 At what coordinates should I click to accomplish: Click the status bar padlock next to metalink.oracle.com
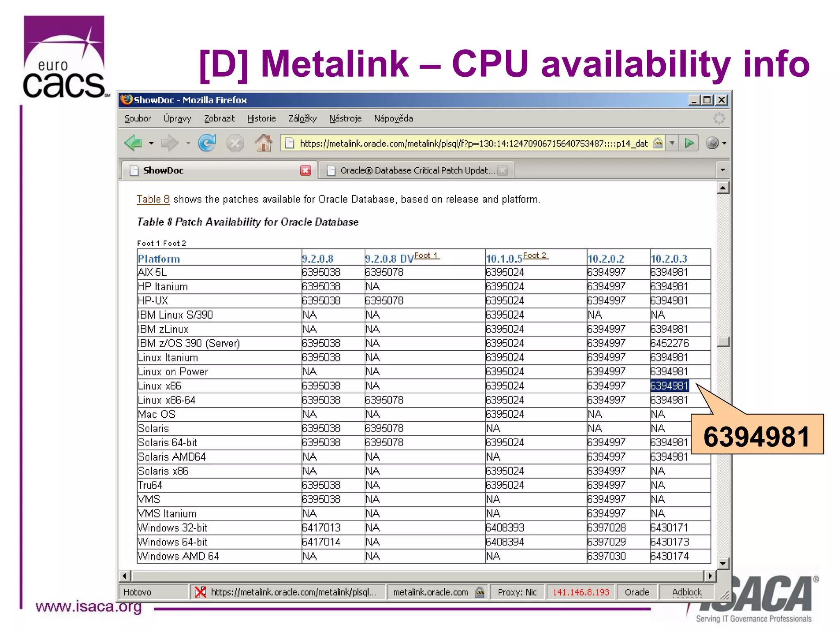(x=479, y=592)
